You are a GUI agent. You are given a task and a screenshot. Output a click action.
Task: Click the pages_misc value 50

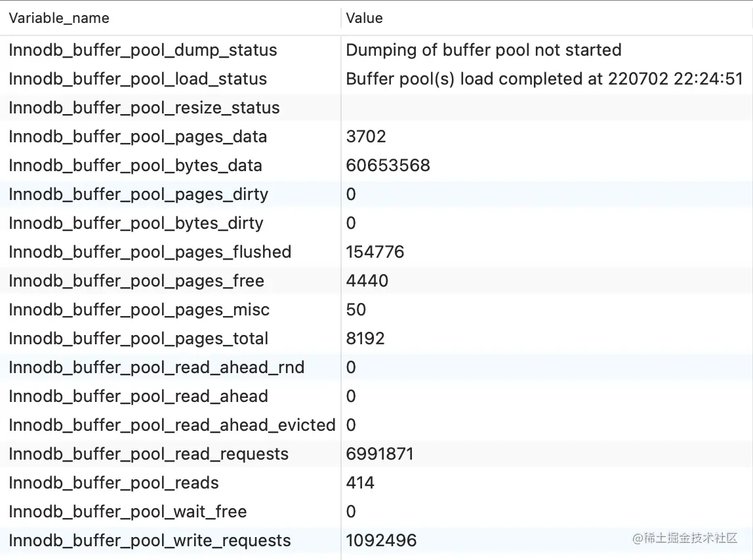356,310
